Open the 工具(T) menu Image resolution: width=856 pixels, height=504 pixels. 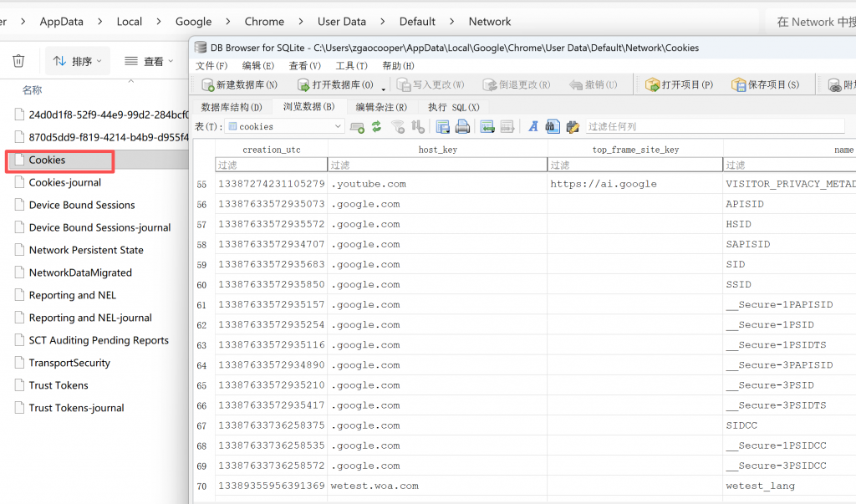pyautogui.click(x=351, y=65)
